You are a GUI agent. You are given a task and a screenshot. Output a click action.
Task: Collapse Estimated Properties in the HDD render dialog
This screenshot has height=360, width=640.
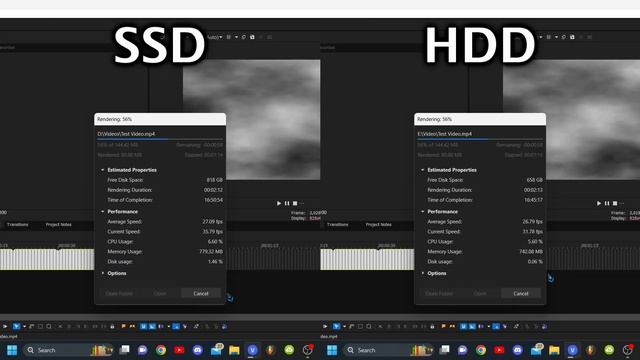point(422,170)
